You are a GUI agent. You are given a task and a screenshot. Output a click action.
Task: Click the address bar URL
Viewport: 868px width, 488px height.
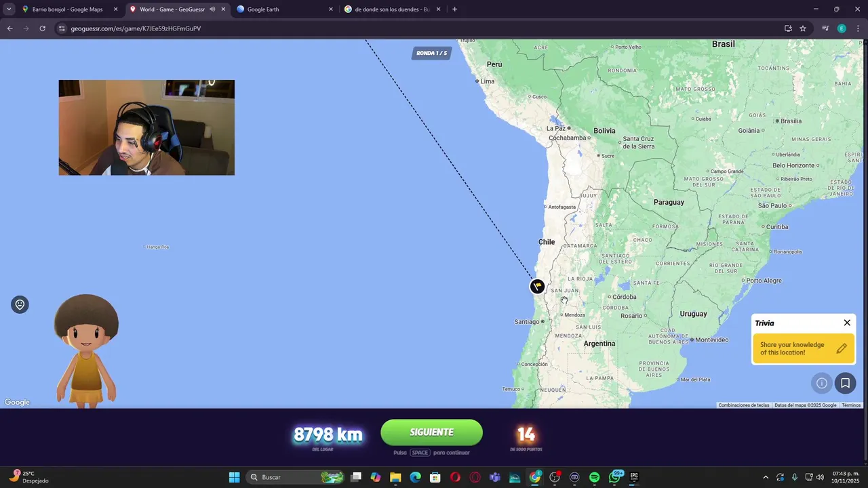click(x=136, y=28)
